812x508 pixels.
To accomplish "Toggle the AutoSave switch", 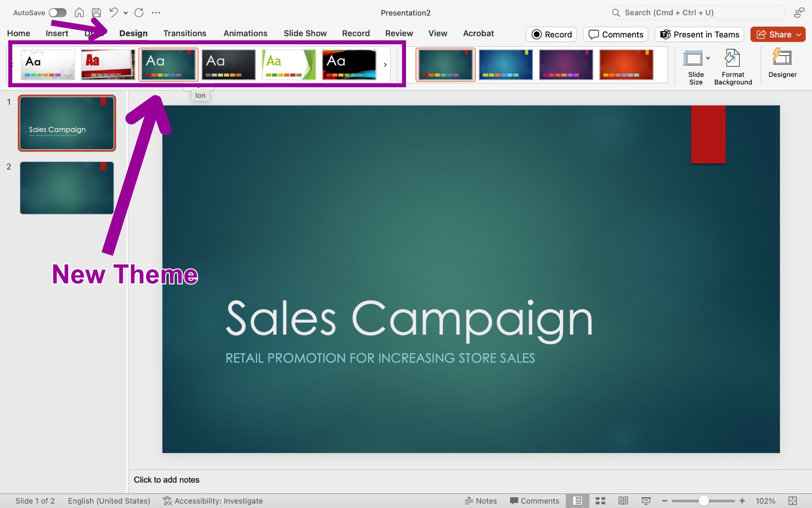I will click(57, 13).
